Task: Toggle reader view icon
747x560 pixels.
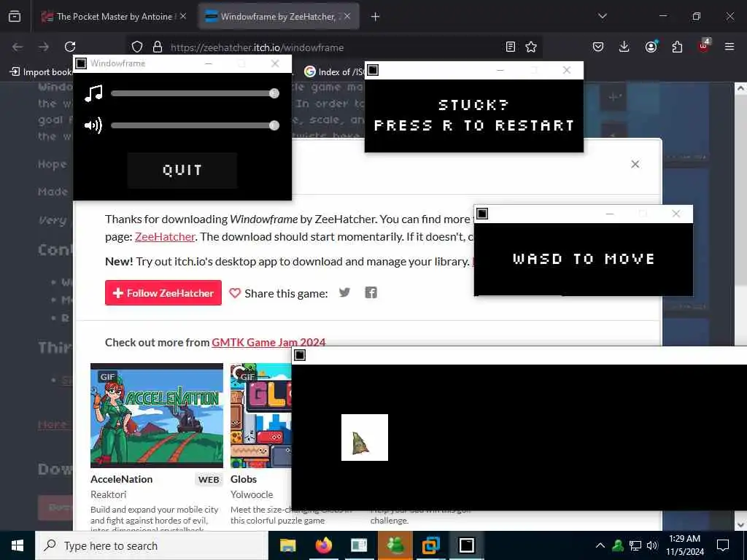Action: tap(510, 47)
